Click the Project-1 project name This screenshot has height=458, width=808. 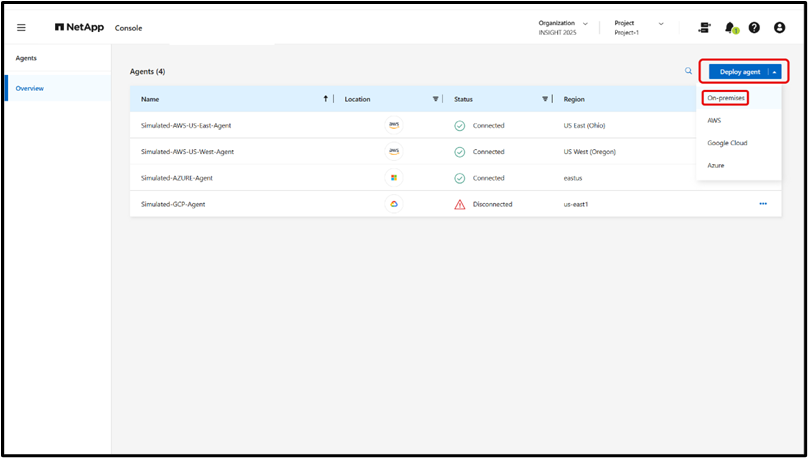point(627,32)
